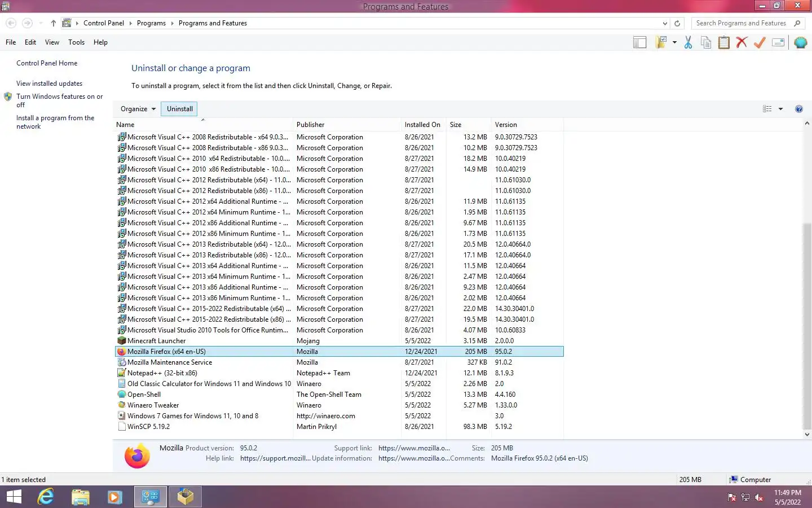Click the vertical scrollbar thumb

coord(807,326)
